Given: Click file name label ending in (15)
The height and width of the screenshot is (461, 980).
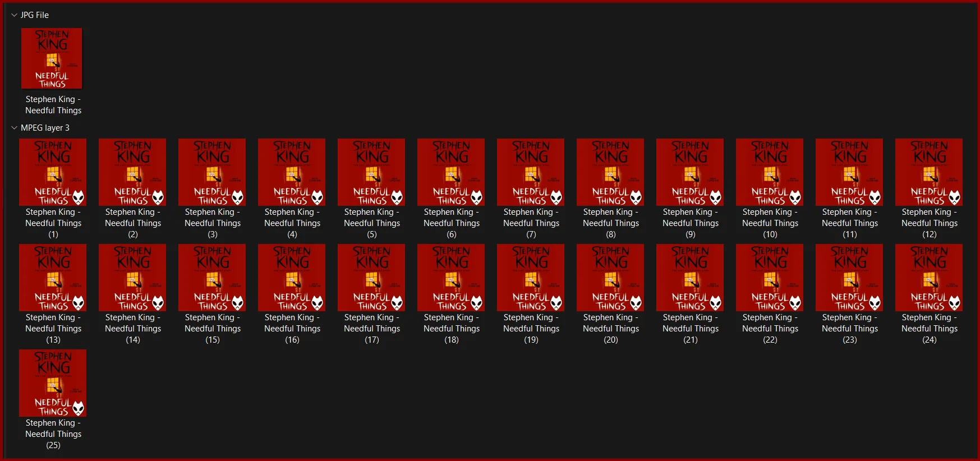Looking at the screenshot, I should coord(213,329).
